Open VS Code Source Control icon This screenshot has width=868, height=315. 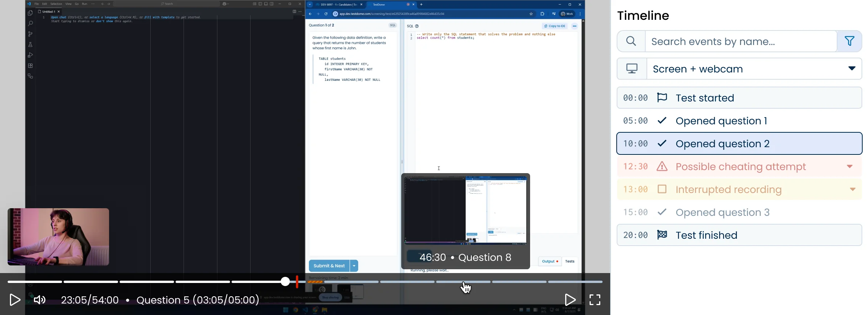tap(30, 34)
